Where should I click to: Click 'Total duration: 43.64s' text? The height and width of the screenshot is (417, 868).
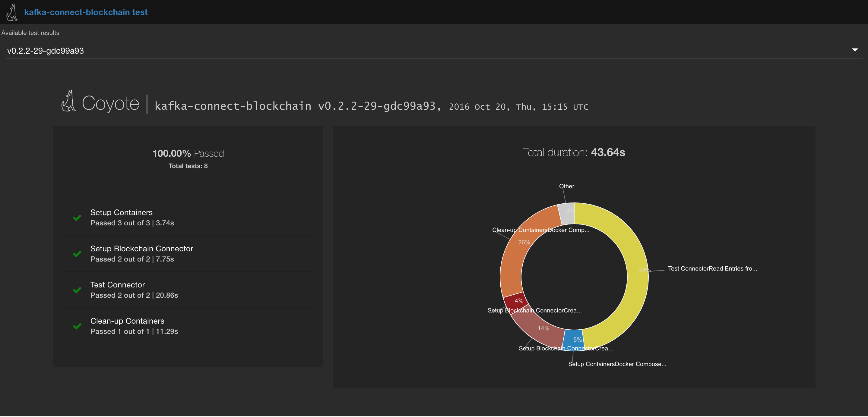574,152
